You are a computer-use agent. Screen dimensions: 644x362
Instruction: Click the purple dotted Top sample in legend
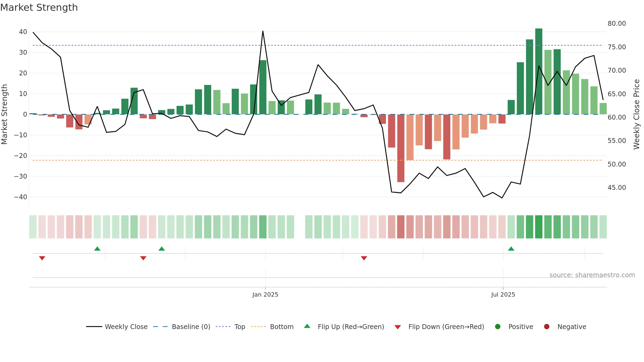click(223, 327)
